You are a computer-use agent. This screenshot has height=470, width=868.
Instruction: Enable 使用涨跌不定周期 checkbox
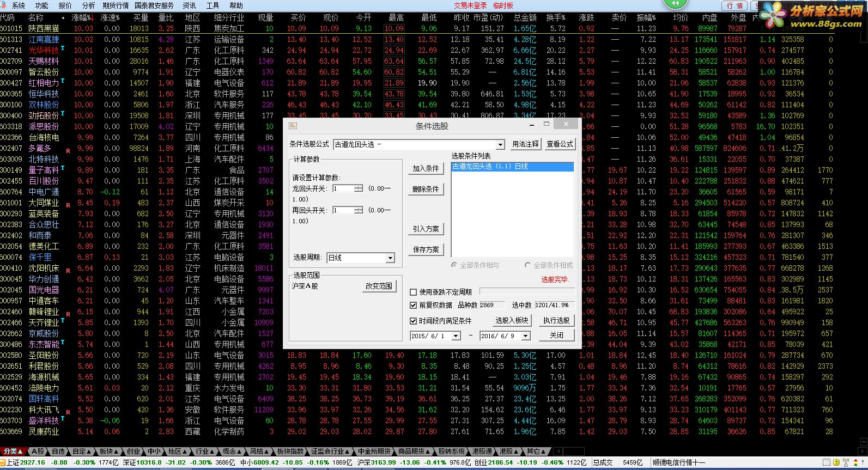(x=413, y=292)
